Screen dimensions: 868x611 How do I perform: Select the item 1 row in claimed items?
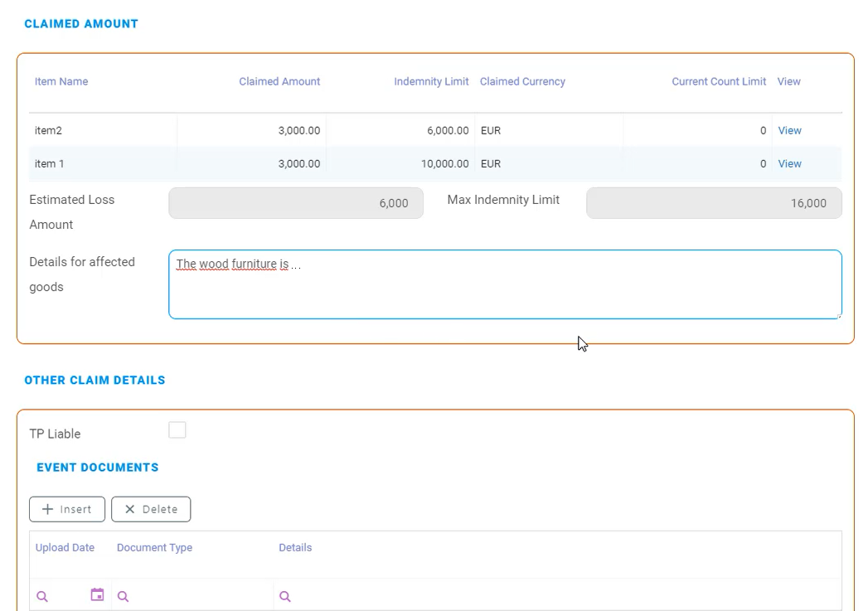[99, 164]
